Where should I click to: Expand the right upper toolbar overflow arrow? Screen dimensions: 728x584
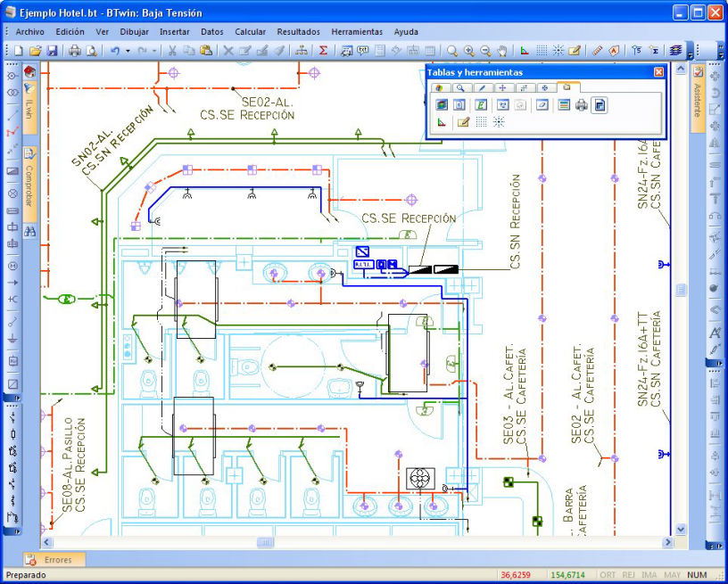pyautogui.click(x=715, y=363)
